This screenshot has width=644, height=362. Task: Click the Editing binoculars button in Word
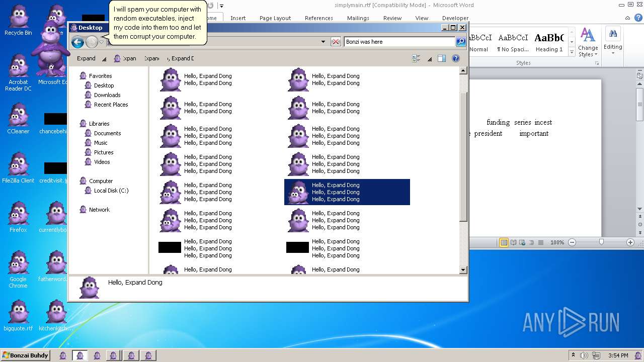click(x=613, y=40)
